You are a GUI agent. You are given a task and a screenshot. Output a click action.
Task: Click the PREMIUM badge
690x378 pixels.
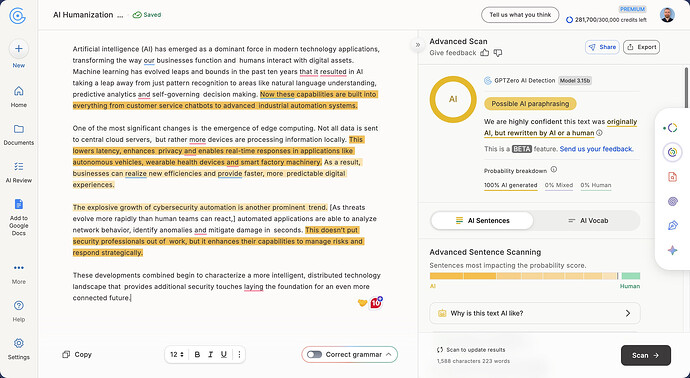tap(632, 9)
